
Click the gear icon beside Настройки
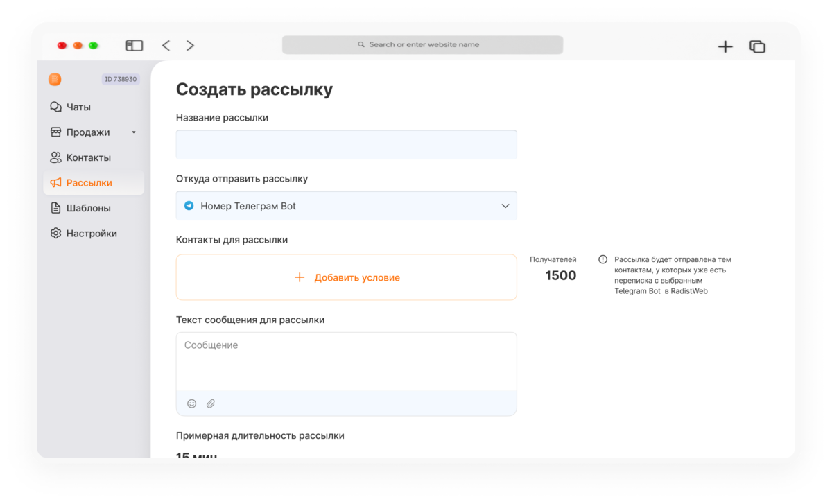click(x=55, y=234)
